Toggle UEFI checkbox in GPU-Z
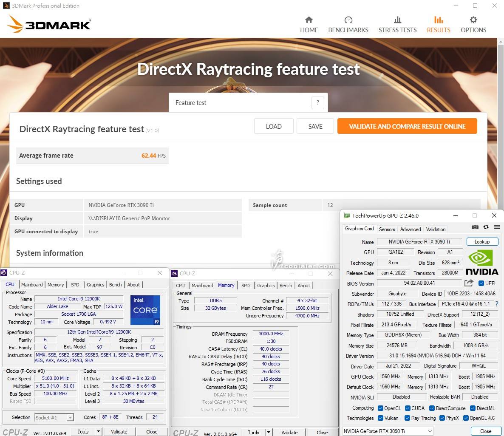 (481, 283)
